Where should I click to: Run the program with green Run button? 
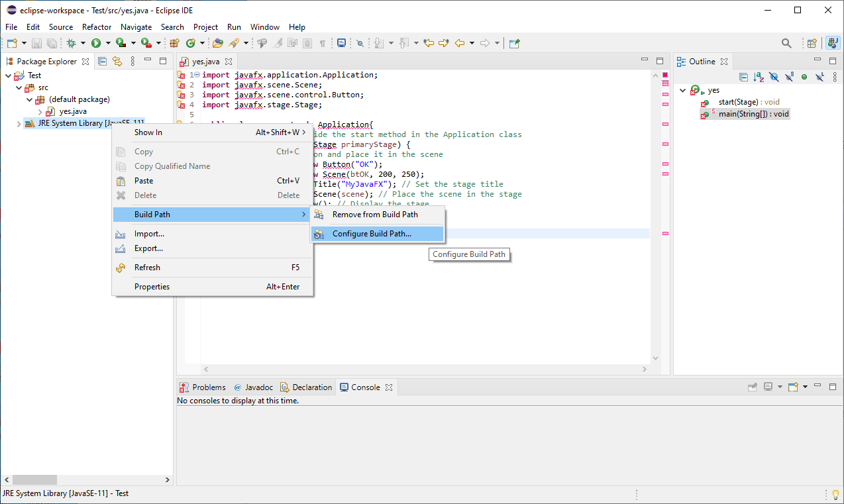pyautogui.click(x=96, y=43)
